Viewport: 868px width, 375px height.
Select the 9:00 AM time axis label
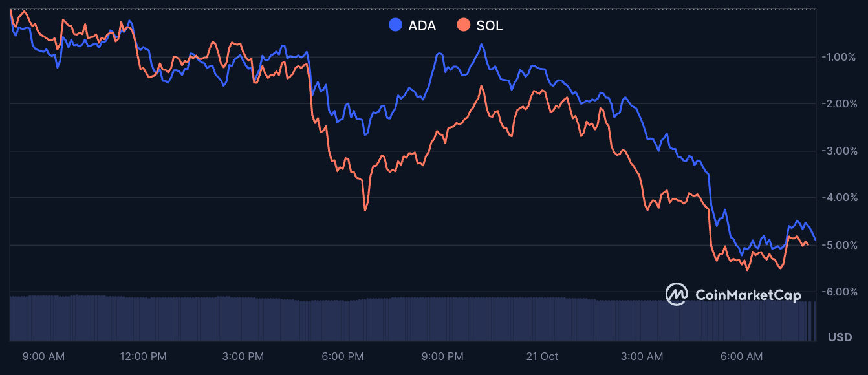pyautogui.click(x=43, y=356)
